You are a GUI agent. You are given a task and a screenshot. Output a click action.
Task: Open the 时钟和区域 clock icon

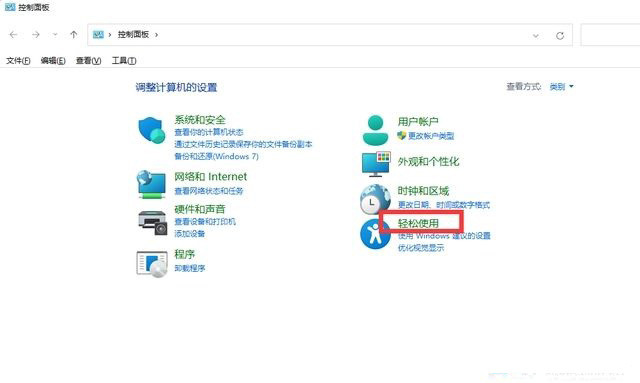(x=375, y=199)
